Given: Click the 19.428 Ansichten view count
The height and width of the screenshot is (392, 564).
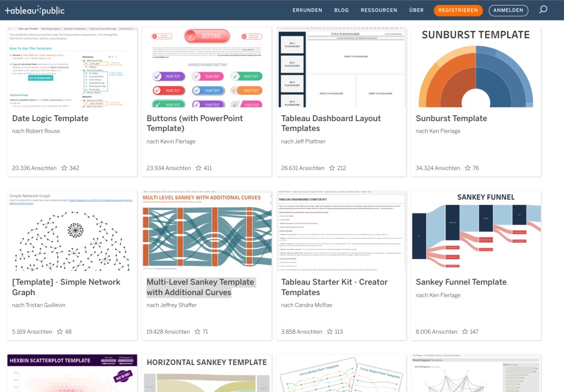Looking at the screenshot, I should [168, 331].
